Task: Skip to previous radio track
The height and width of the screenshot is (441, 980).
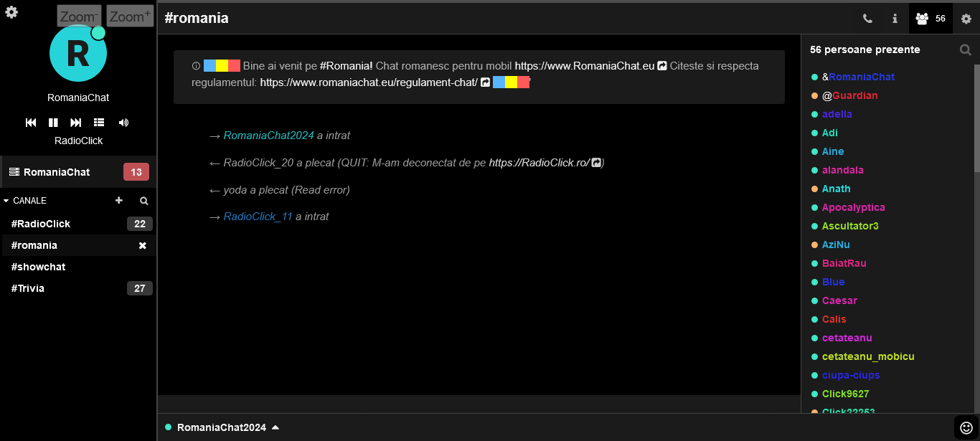Action: click(x=31, y=123)
